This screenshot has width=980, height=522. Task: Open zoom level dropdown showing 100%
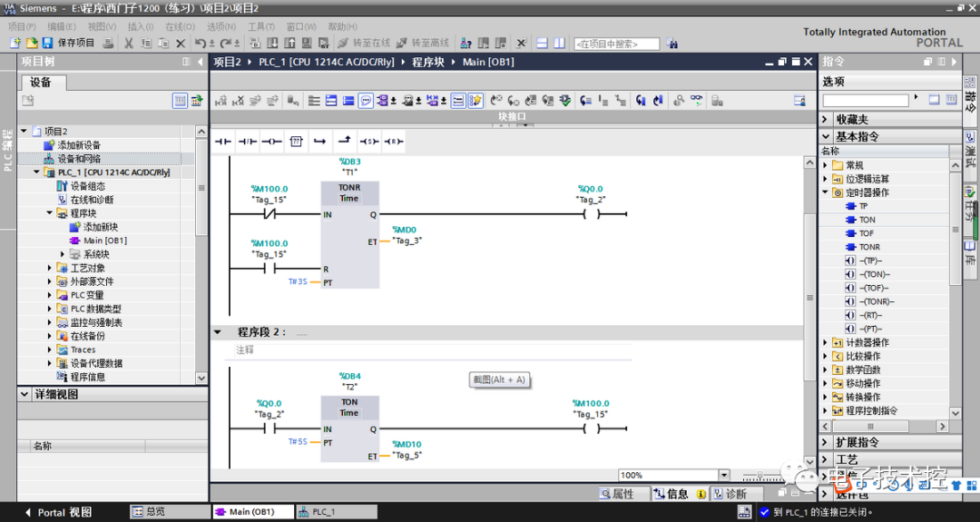pos(724,475)
